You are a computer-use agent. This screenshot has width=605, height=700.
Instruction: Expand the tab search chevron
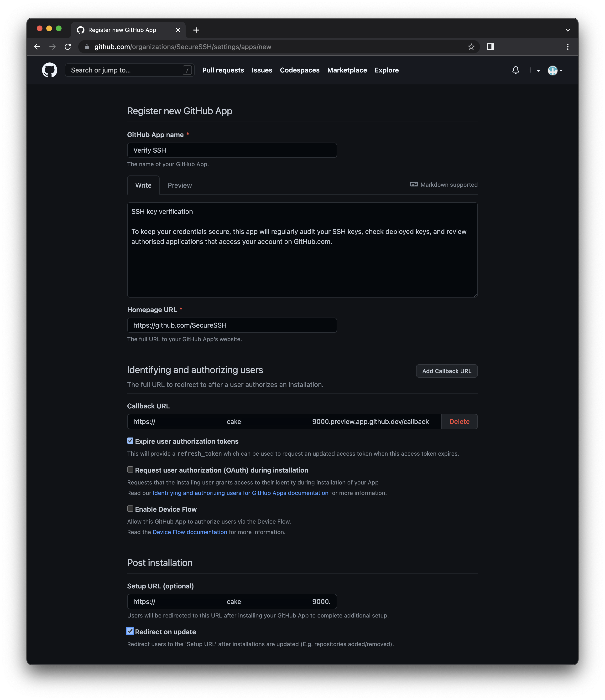tap(568, 30)
